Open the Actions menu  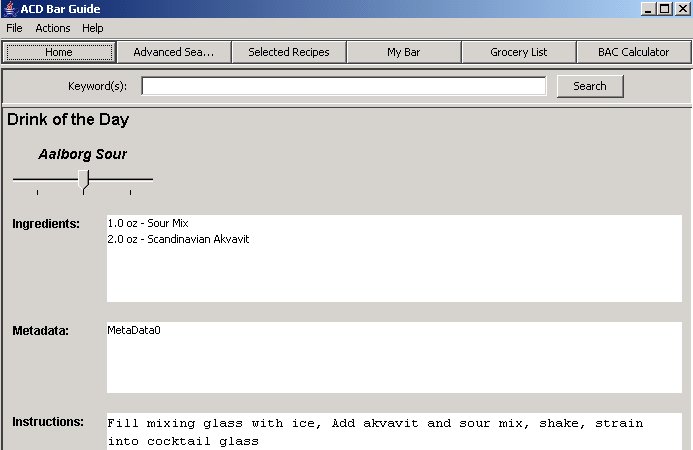point(53,28)
